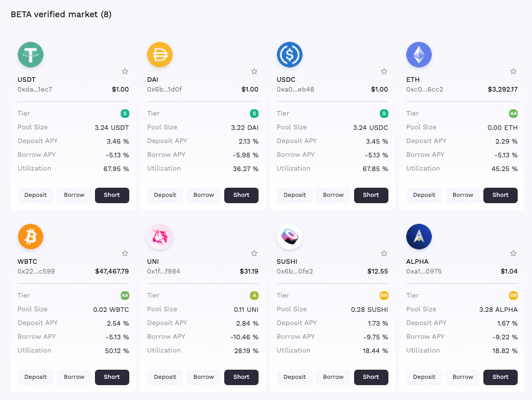Mark ALPHA as favorite using its star
This screenshot has width=532, height=400.
pyautogui.click(x=513, y=254)
